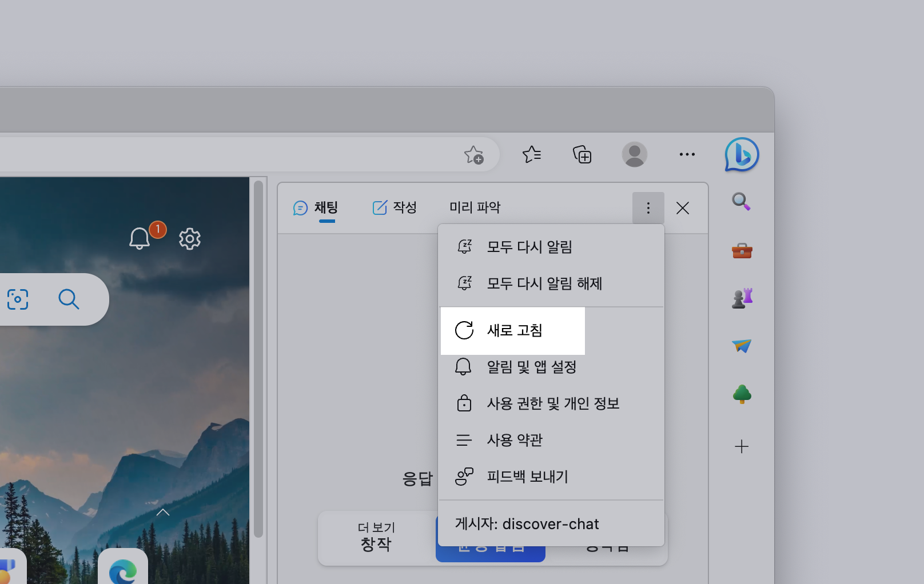Select 모두 다시 알림 menu item
Screen dimensions: 924x584
[551, 247]
